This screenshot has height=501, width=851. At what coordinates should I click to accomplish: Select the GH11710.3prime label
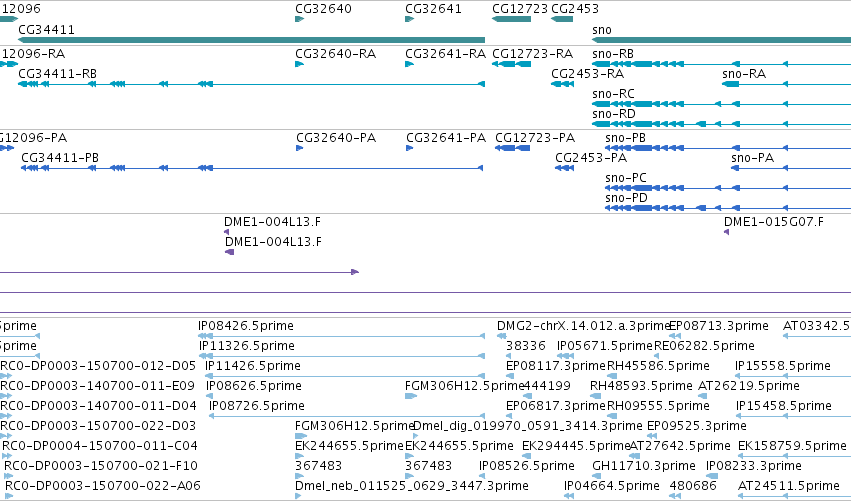click(644, 466)
